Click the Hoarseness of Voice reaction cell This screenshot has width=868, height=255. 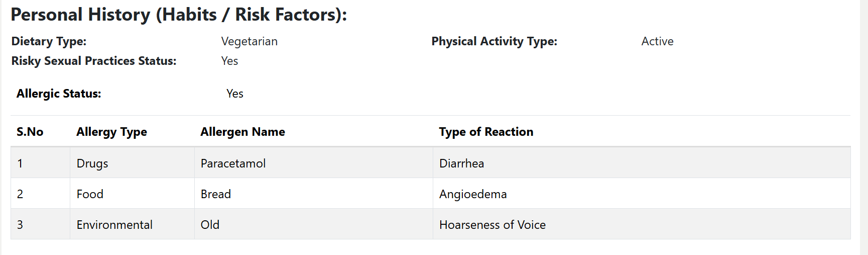492,225
